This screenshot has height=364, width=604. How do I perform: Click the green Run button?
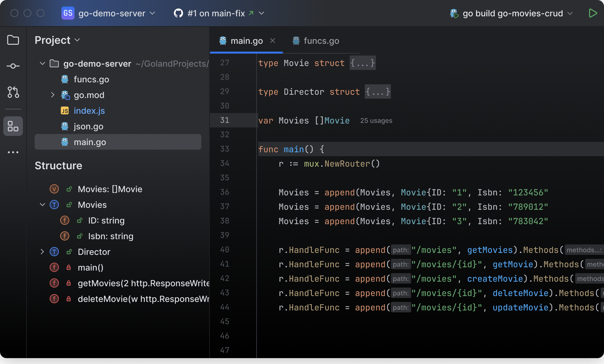593,13
